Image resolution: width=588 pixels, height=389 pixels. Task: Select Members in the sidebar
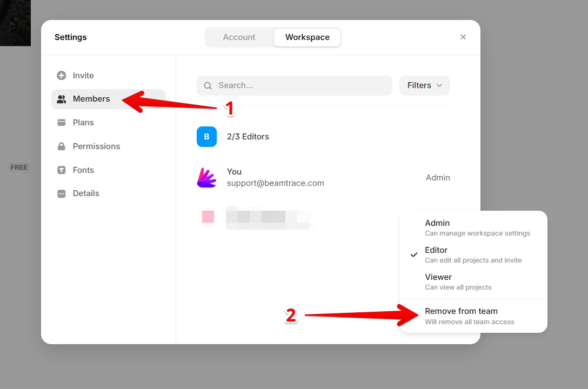click(x=108, y=99)
